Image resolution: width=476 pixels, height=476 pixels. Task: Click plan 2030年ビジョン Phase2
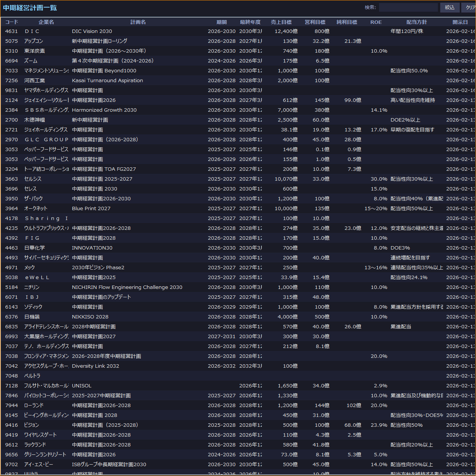98,267
